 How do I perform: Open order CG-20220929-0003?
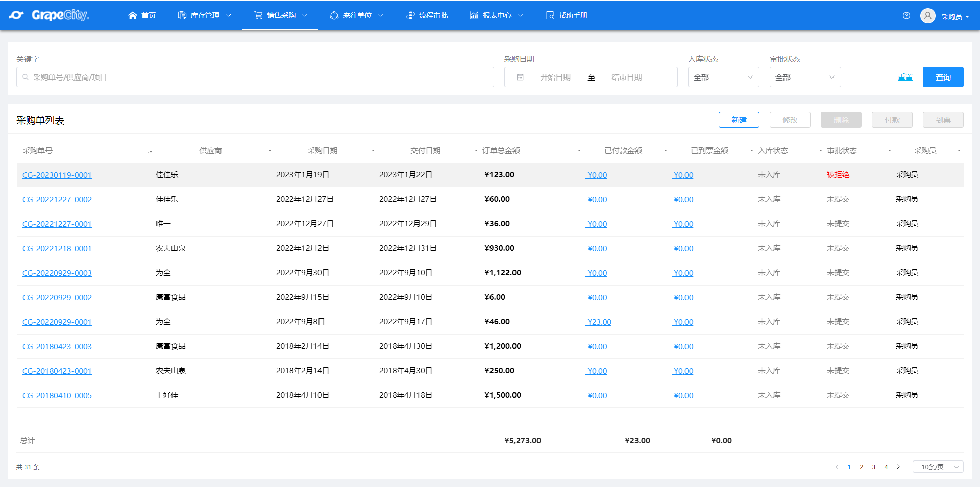coord(57,273)
